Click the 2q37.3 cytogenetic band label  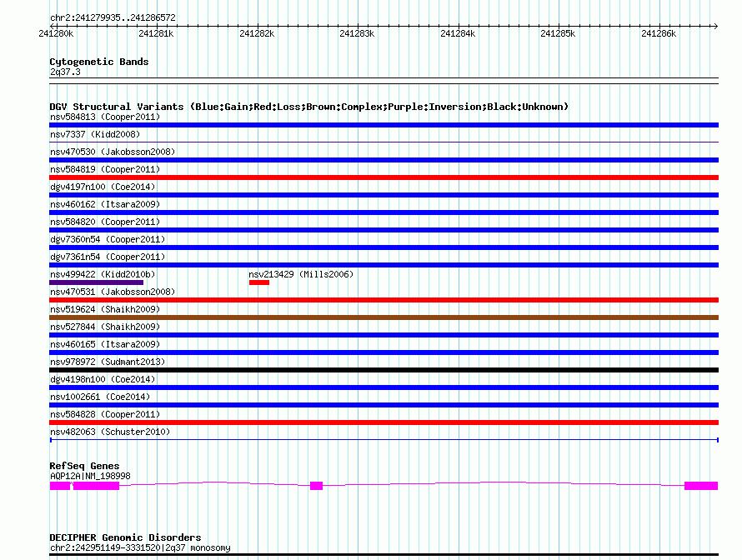click(x=65, y=72)
